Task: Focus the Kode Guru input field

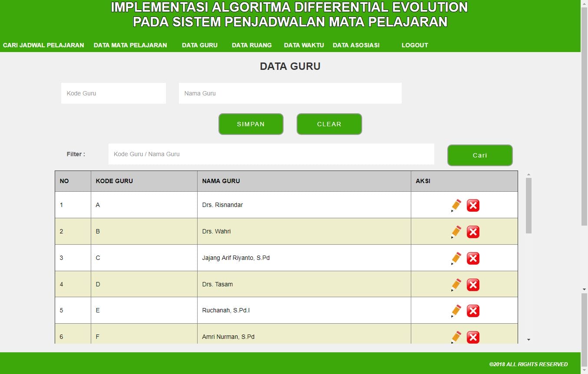Action: [113, 93]
